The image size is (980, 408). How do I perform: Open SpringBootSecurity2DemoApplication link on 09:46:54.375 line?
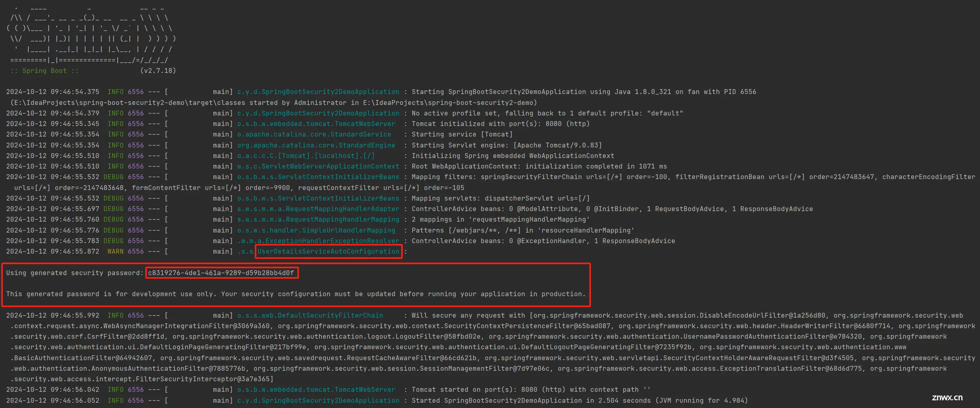tap(318, 92)
